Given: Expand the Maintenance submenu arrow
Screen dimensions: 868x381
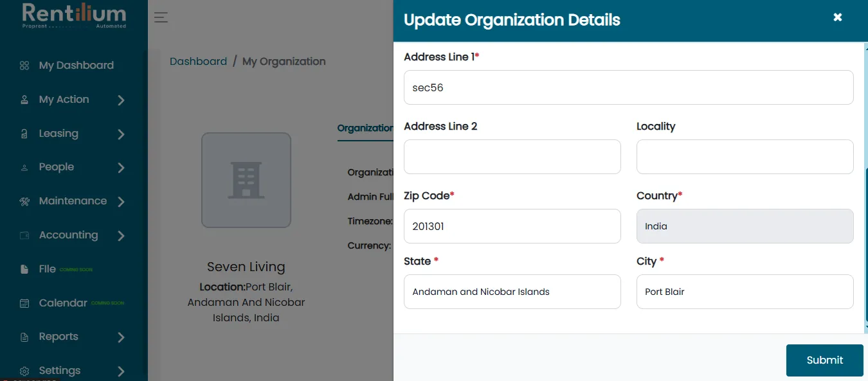Looking at the screenshot, I should (x=121, y=202).
